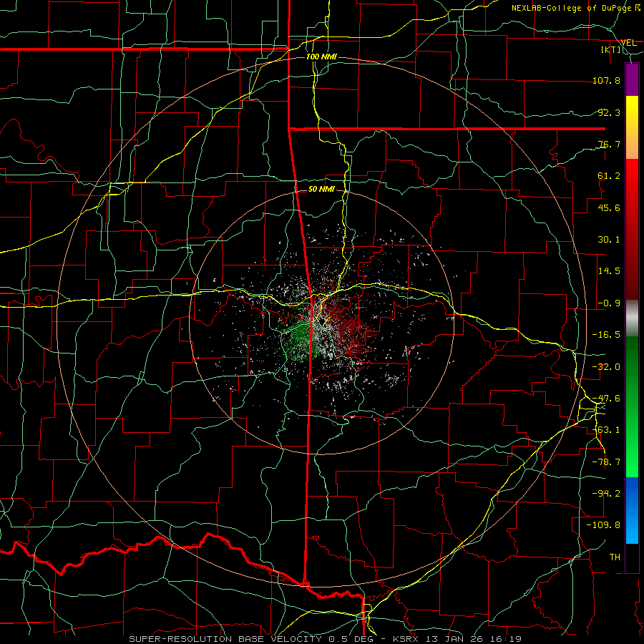Click the -47.6 legend value
The image size is (644, 644).
pyautogui.click(x=606, y=399)
